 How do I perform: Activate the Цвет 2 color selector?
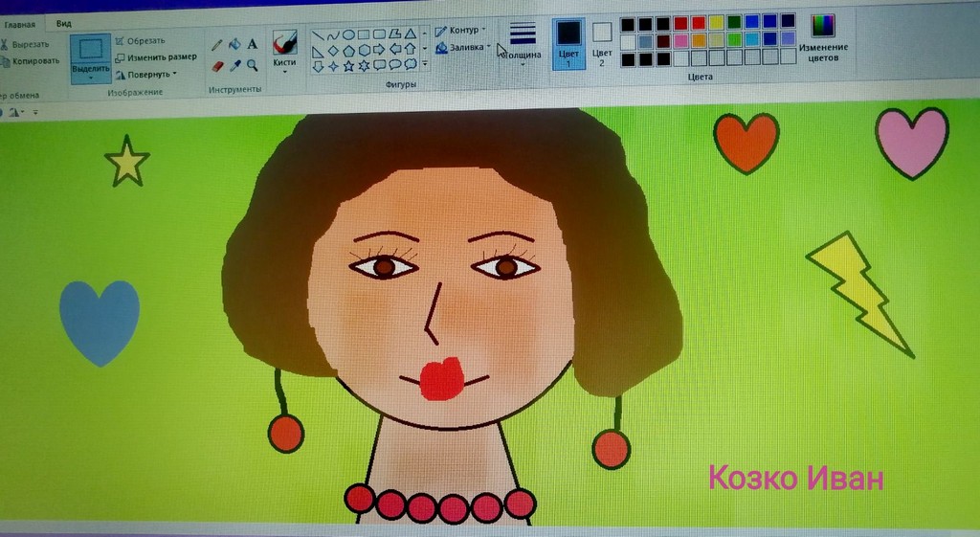(x=602, y=43)
